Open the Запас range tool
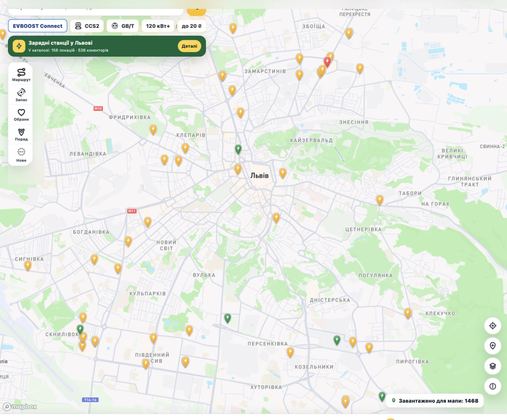 [x=21, y=95]
